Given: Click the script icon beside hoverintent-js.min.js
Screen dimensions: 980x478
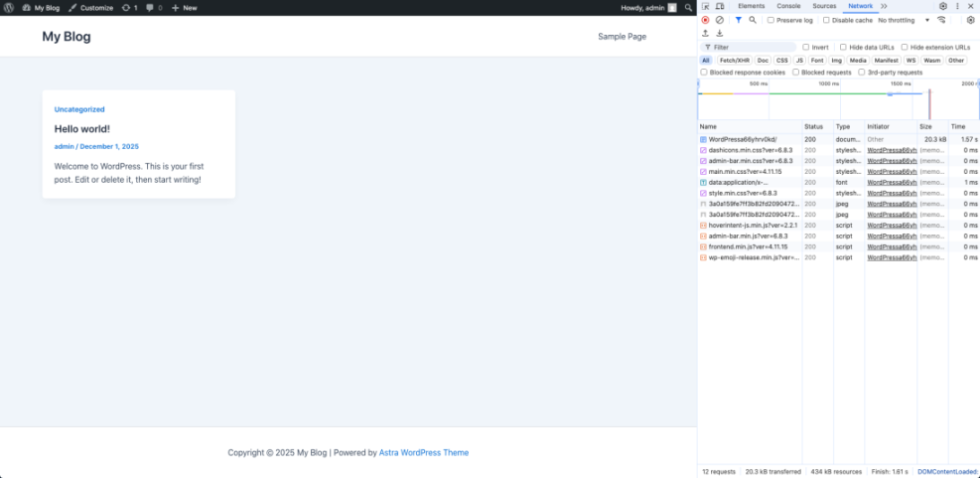Looking at the screenshot, I should pyautogui.click(x=703, y=226).
